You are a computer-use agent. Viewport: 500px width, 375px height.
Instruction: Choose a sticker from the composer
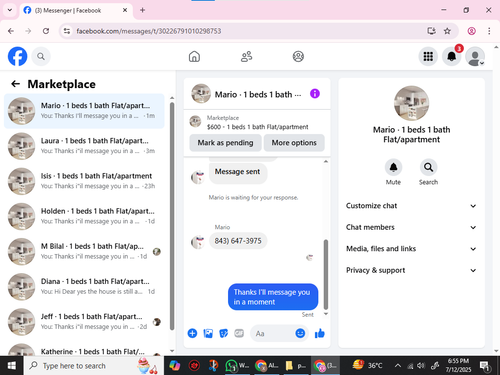[x=223, y=333]
